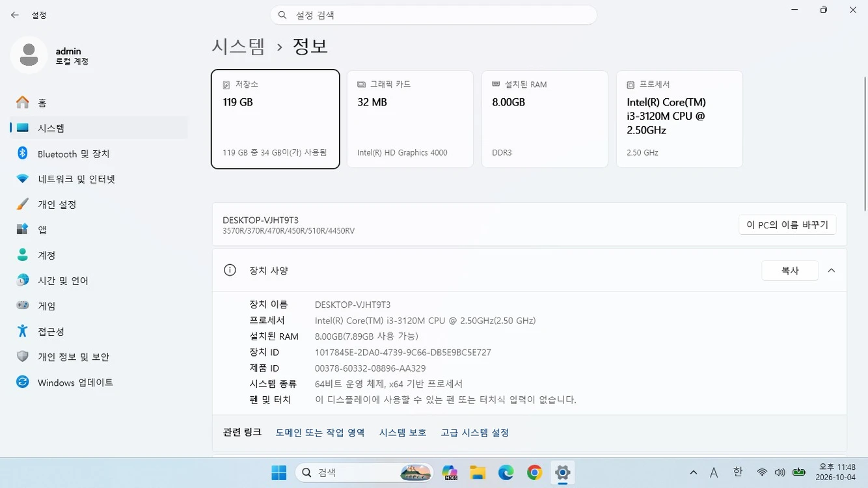Click 시스템 in the breadcrumb
The width and height of the screenshot is (868, 488).
239,46
